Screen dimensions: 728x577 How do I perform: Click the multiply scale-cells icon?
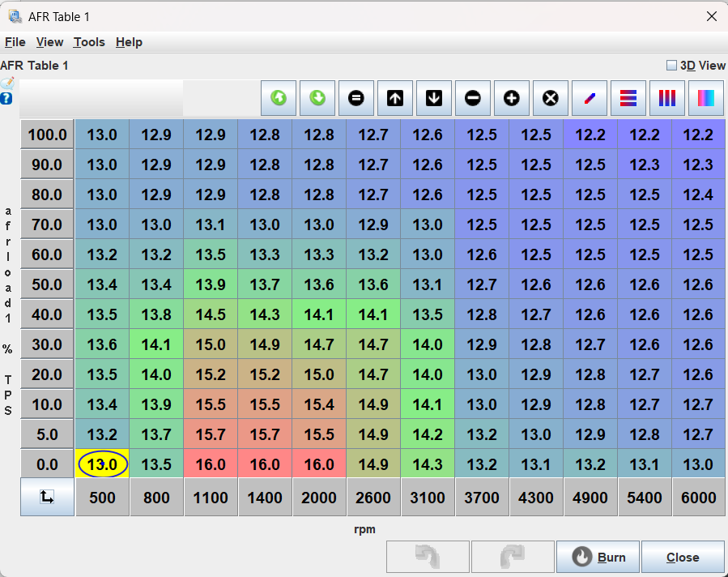551,98
